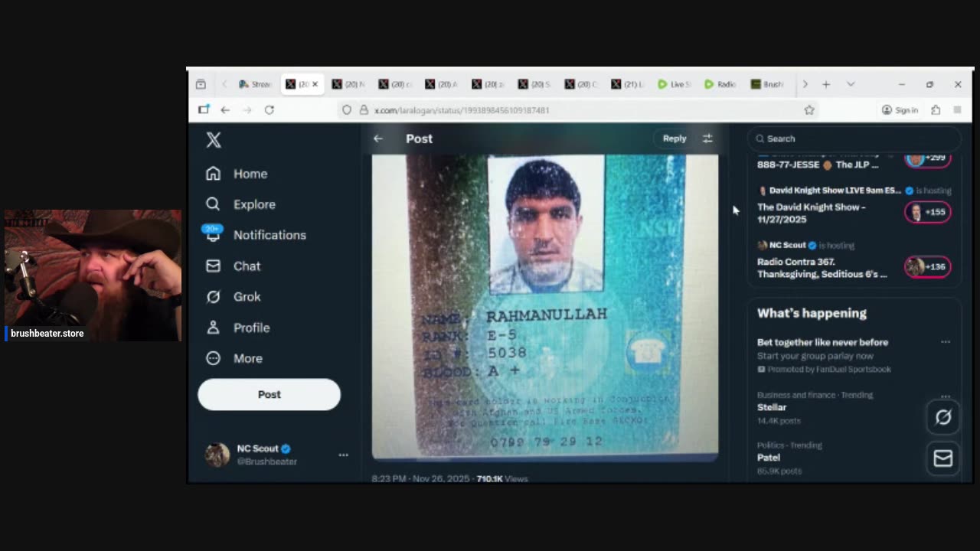
Task: Open the browser tab overview icon
Action: click(x=201, y=84)
